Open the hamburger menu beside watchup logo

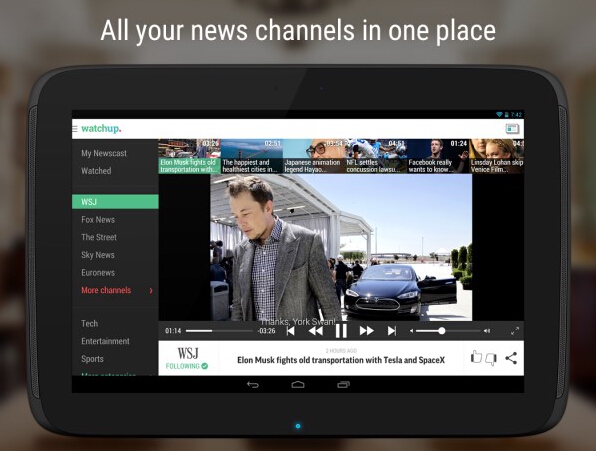tap(75, 129)
